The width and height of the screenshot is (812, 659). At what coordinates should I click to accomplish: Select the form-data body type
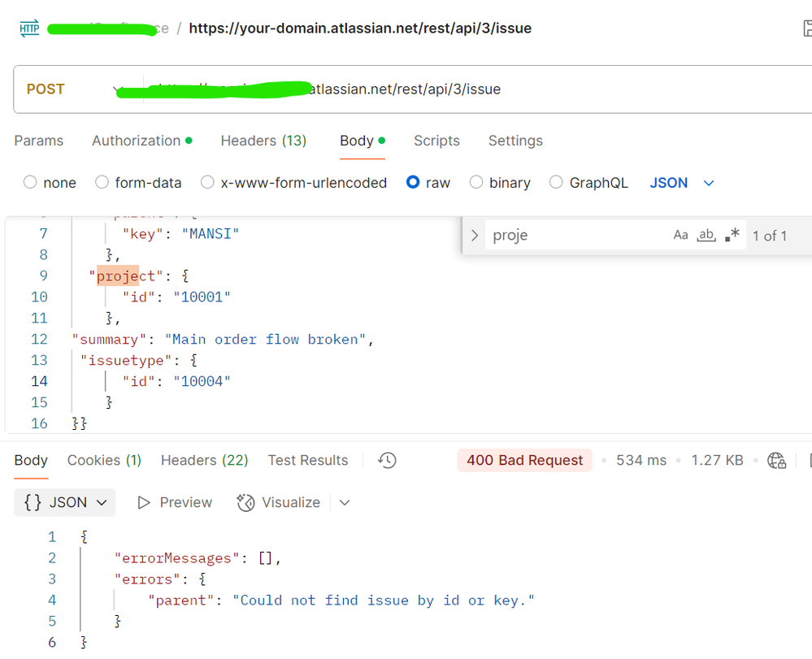click(102, 182)
